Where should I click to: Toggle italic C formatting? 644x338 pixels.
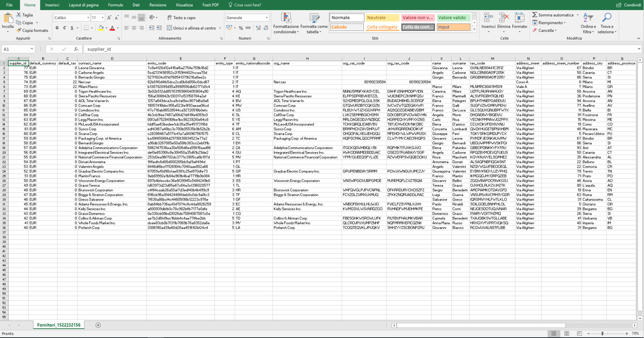(x=65, y=28)
